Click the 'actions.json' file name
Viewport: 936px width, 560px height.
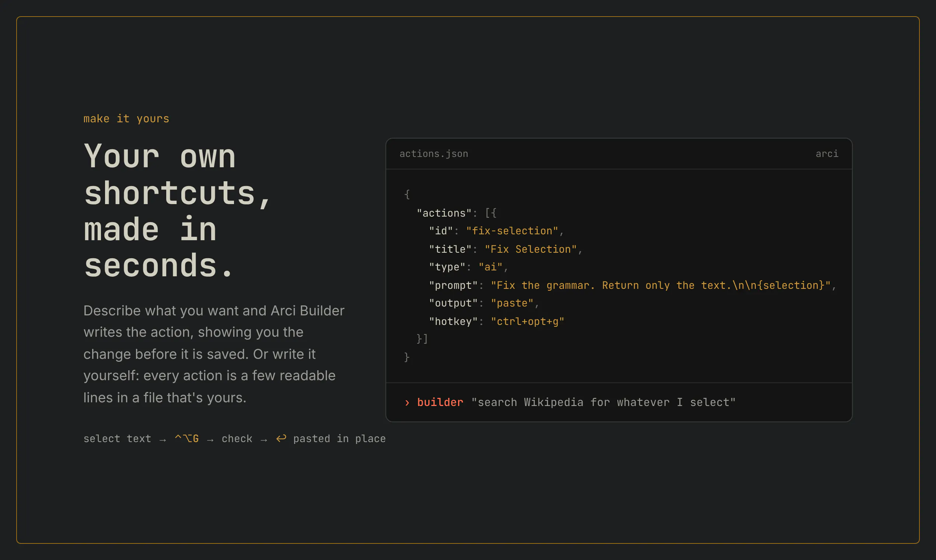(434, 154)
